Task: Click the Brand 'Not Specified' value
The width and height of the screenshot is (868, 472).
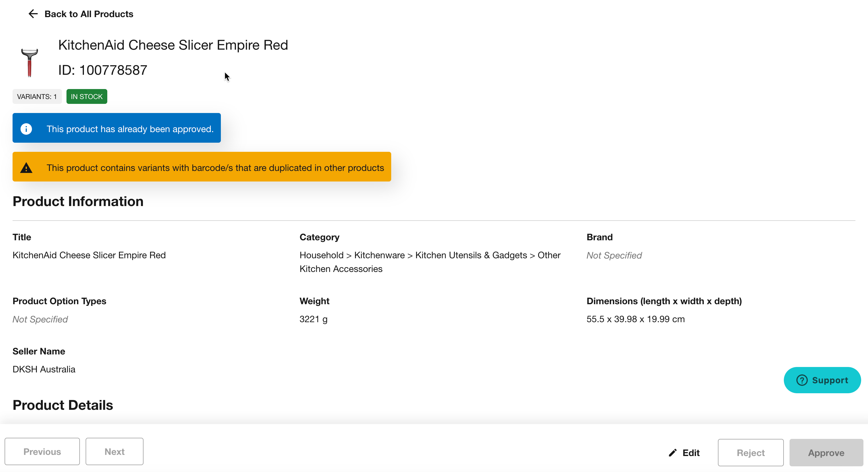Action: [x=614, y=255]
